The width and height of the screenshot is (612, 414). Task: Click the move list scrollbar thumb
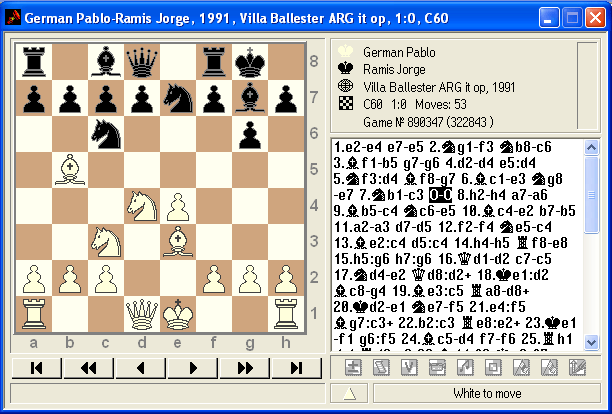point(591,194)
